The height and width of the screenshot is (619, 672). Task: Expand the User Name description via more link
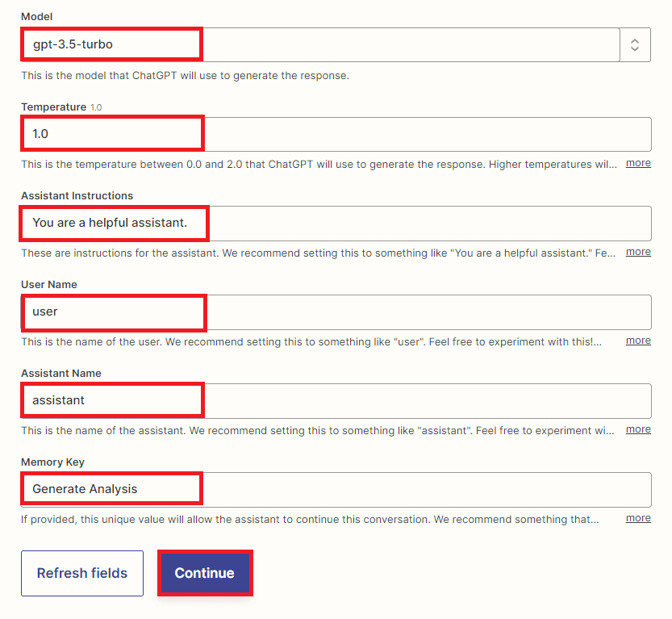pos(638,341)
